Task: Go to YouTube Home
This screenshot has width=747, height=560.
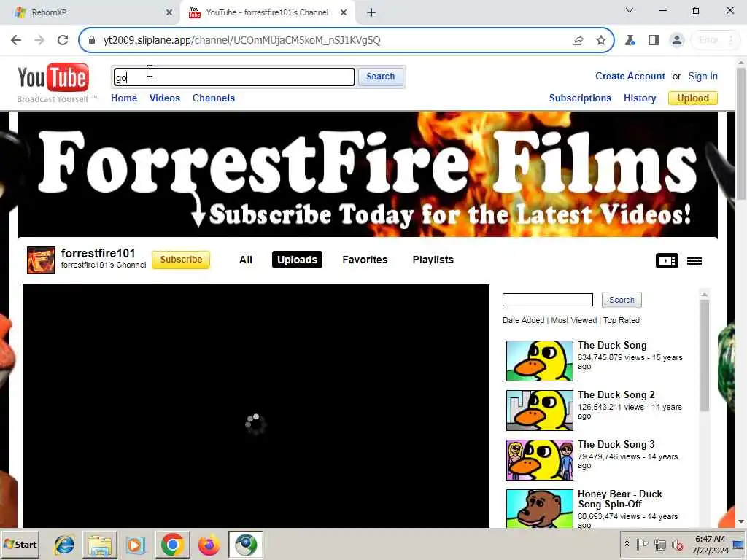Action: pyautogui.click(x=124, y=98)
